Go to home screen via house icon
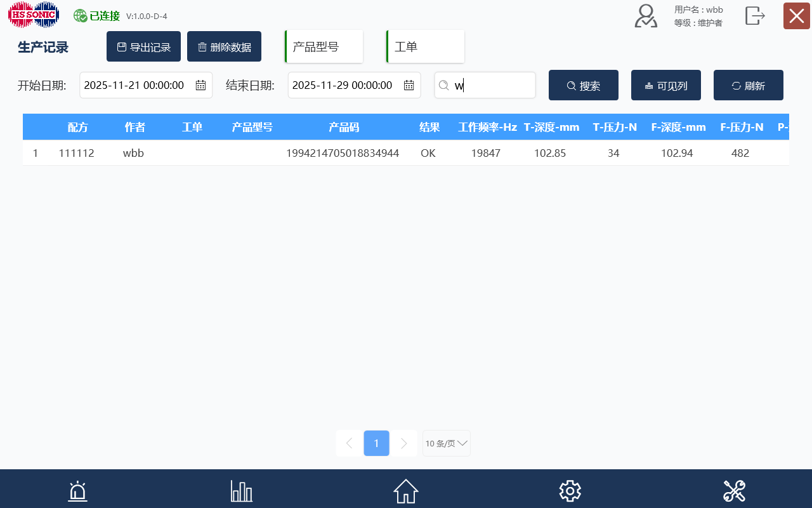812x508 pixels. 405,490
